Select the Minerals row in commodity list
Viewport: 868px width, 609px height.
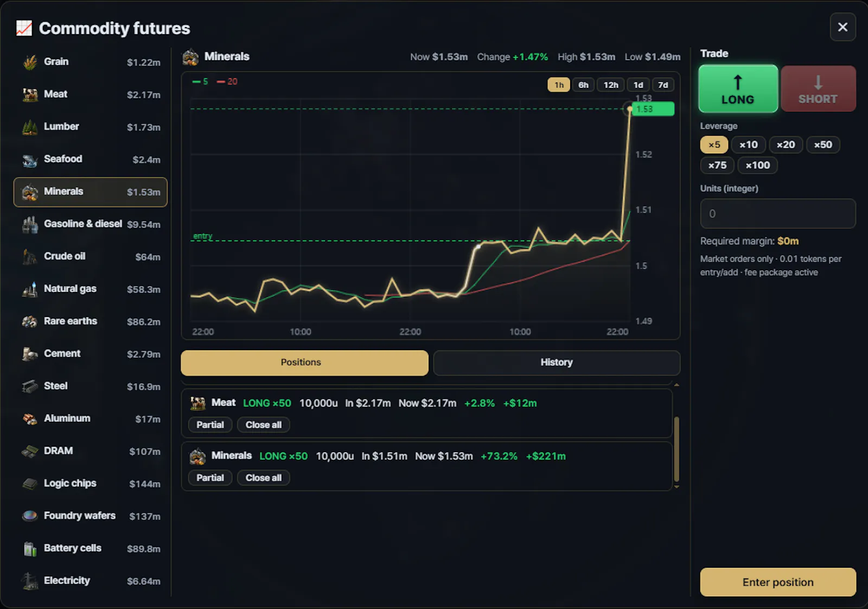coord(91,192)
